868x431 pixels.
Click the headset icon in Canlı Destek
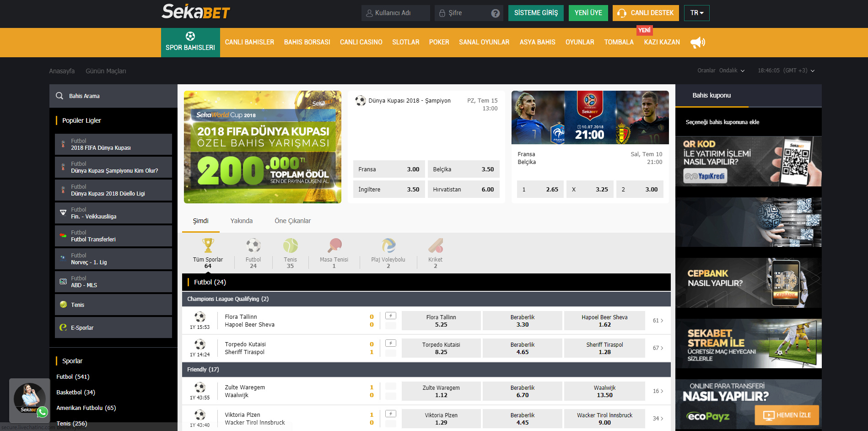621,13
